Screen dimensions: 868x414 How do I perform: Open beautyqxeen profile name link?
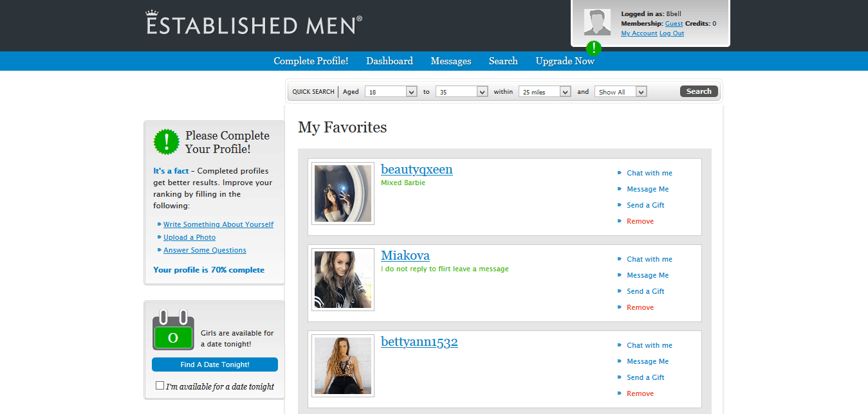click(x=417, y=169)
